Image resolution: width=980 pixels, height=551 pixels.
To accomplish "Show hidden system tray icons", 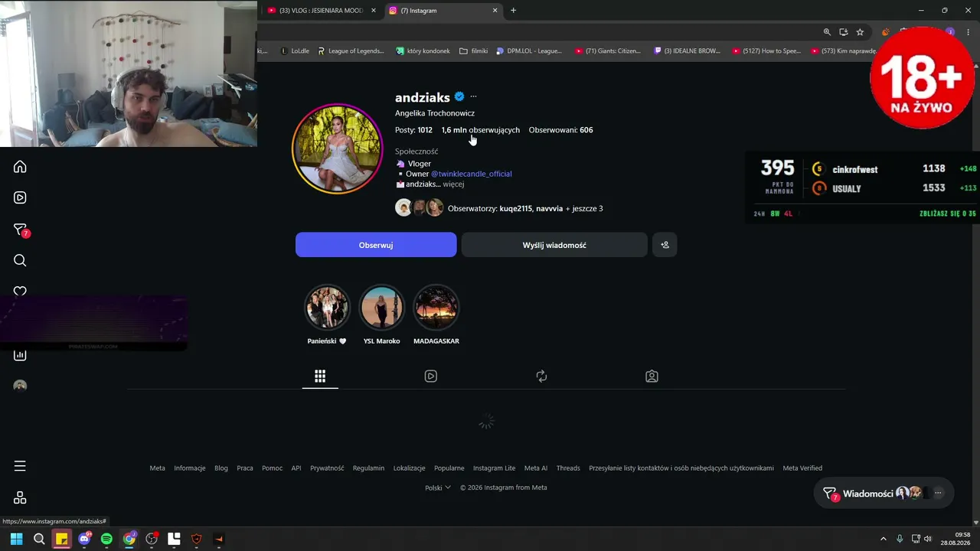I will pos(883,539).
